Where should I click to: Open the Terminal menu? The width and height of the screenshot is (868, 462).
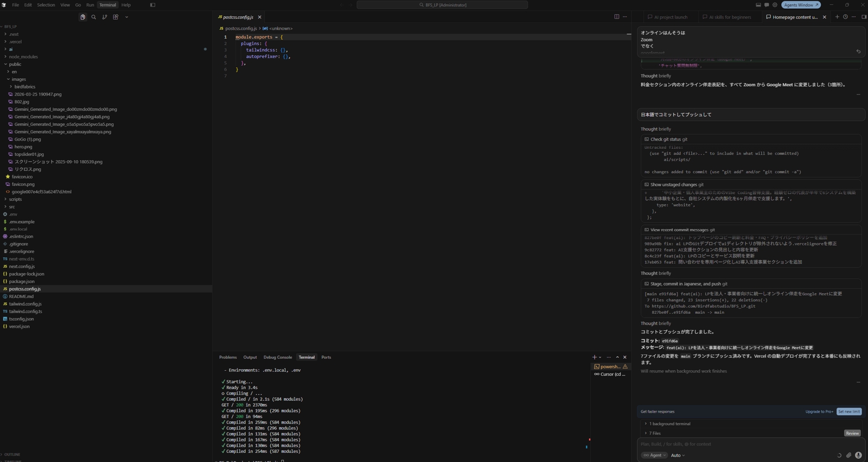click(107, 5)
